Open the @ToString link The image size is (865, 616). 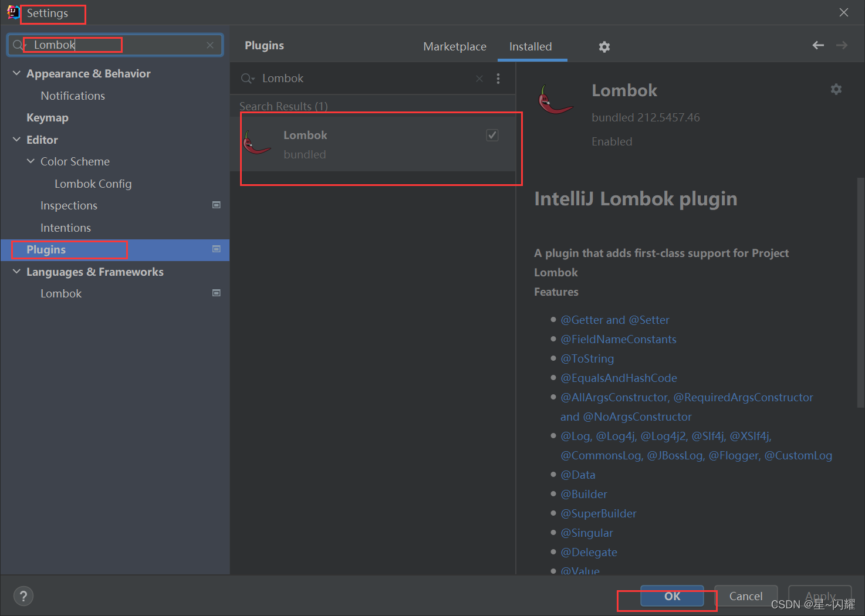pyautogui.click(x=587, y=358)
